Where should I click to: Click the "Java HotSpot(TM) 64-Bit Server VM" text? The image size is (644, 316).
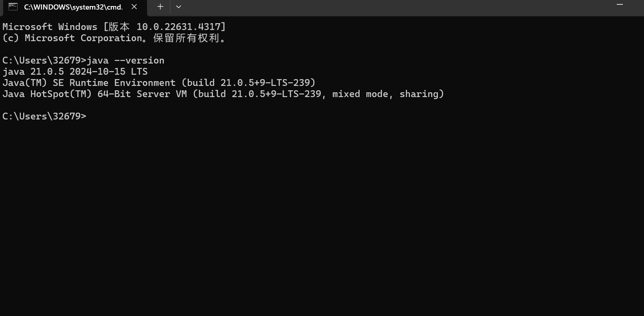pos(95,94)
